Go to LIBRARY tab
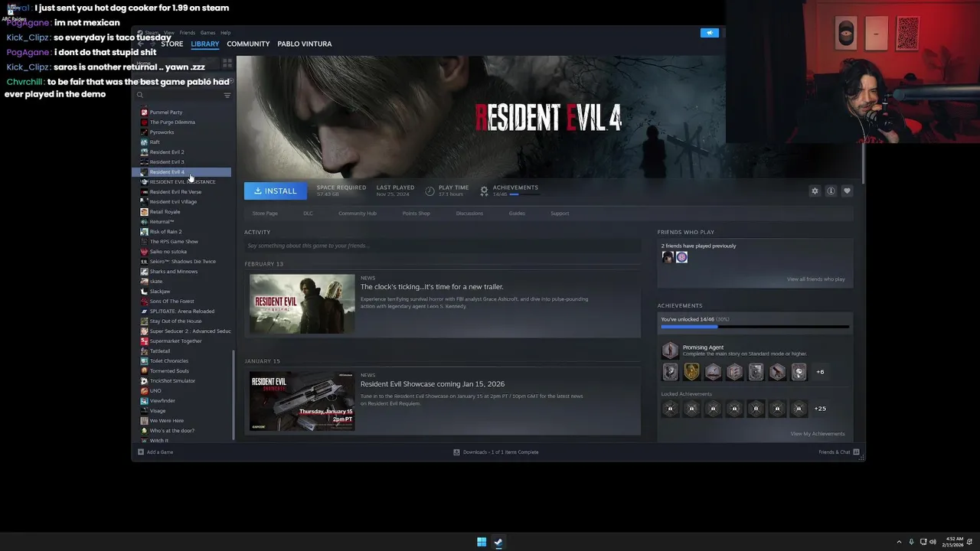The width and height of the screenshot is (980, 551). coord(204,44)
